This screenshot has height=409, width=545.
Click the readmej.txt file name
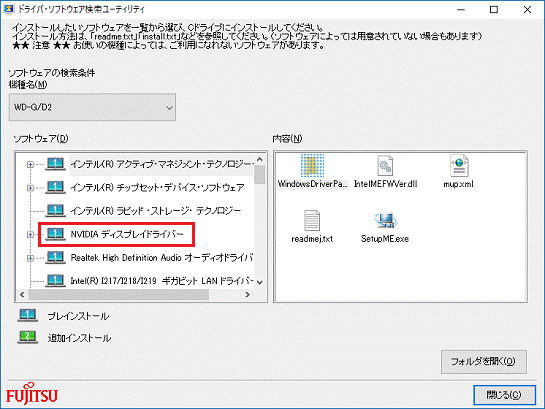312,239
